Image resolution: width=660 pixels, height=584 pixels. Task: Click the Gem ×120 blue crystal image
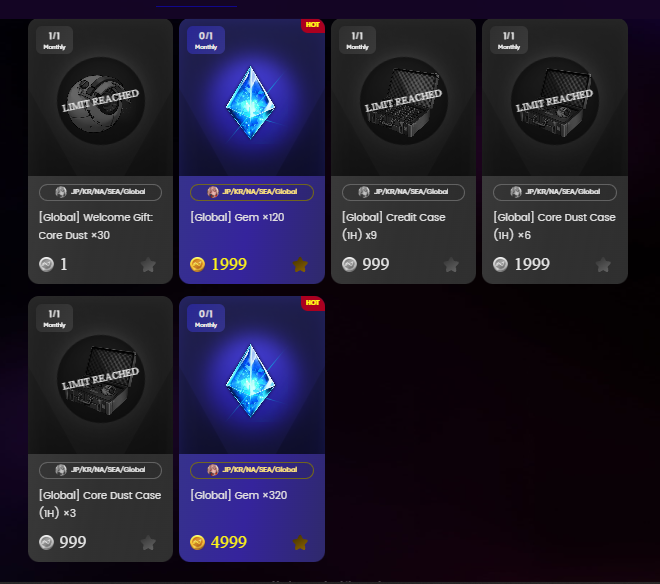coord(250,102)
